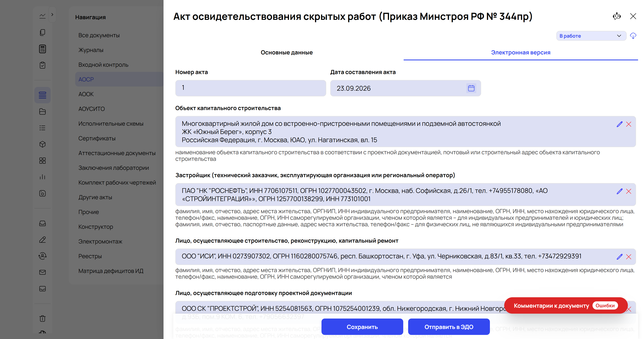Remove the Объект капитального строительства entry
Image resolution: width=644 pixels, height=339 pixels.
[x=629, y=124]
